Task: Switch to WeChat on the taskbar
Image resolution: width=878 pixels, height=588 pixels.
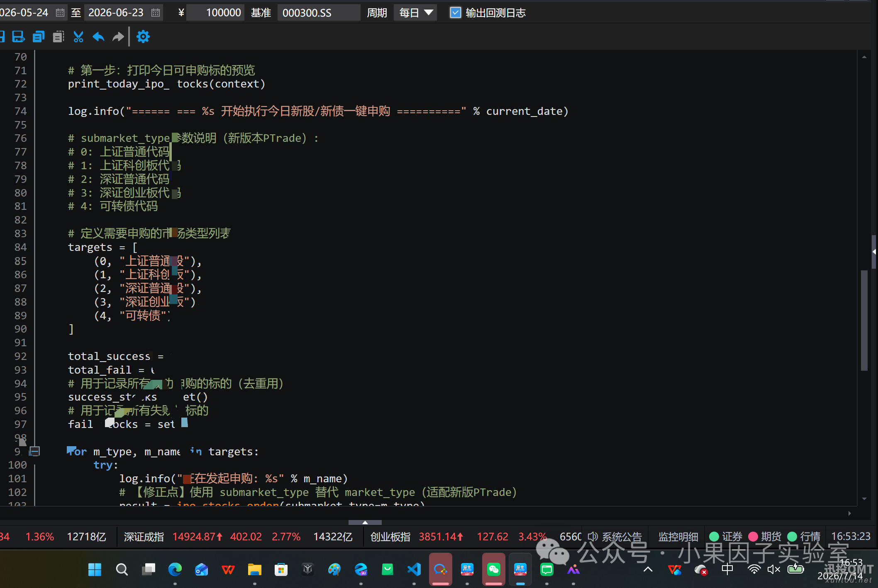Action: click(493, 569)
